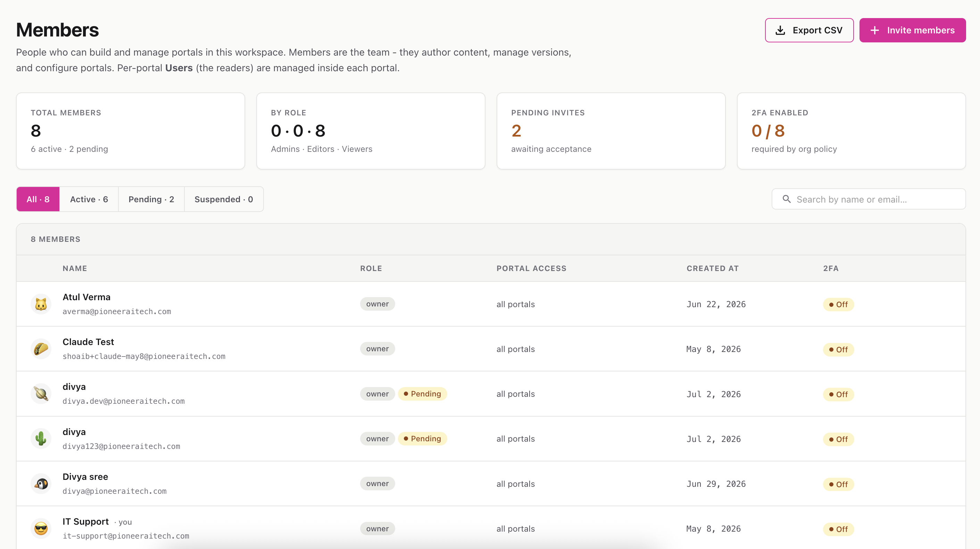Image resolution: width=980 pixels, height=549 pixels.
Task: Click the owner badge for Divya sree
Action: coord(377,484)
